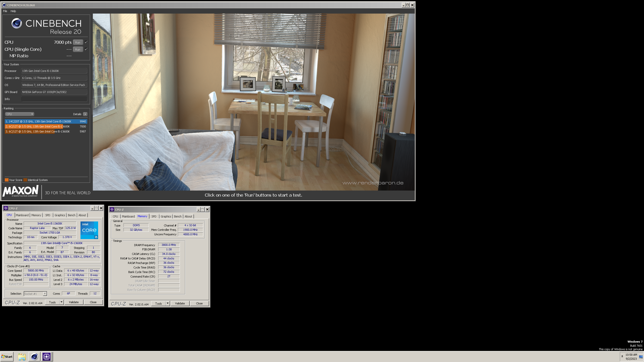Switch to CPU-Z via taskbar icon
The image size is (644, 362).
[47, 357]
